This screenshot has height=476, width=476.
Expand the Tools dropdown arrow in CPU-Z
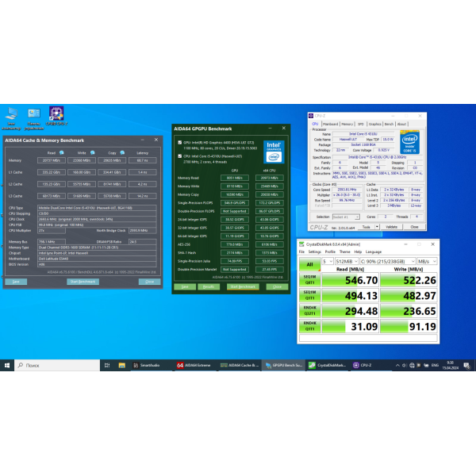(x=377, y=227)
